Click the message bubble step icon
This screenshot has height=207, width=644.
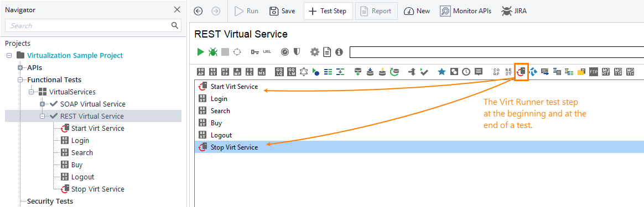(x=478, y=72)
